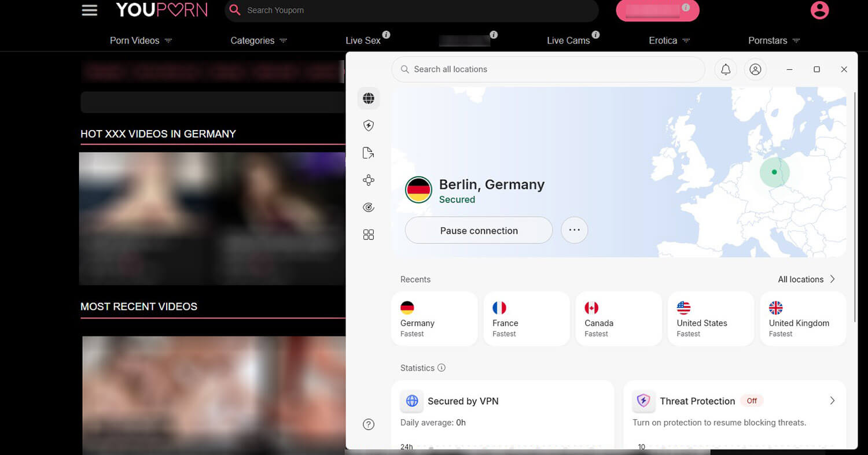This screenshot has width=868, height=455.
Task: Click the search magnifier icon on website
Action: point(234,10)
